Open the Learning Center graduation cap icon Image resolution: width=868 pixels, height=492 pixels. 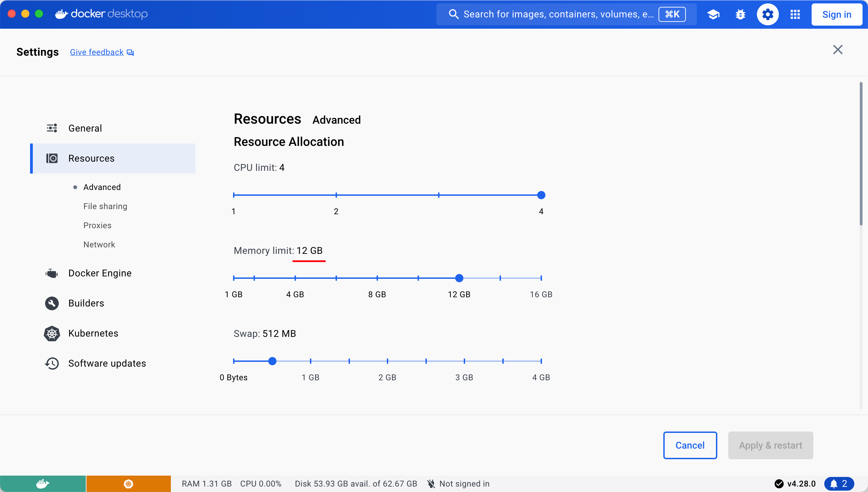coord(713,14)
